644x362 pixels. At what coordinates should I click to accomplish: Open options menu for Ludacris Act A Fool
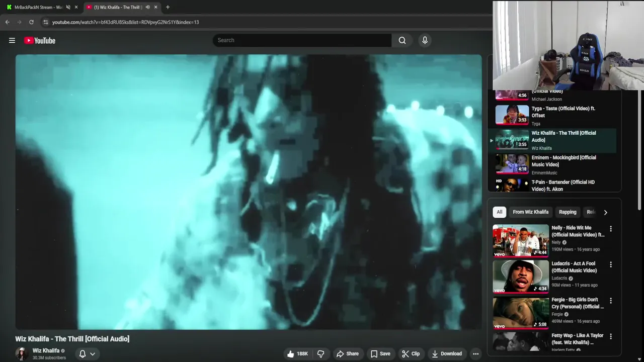pos(611,264)
